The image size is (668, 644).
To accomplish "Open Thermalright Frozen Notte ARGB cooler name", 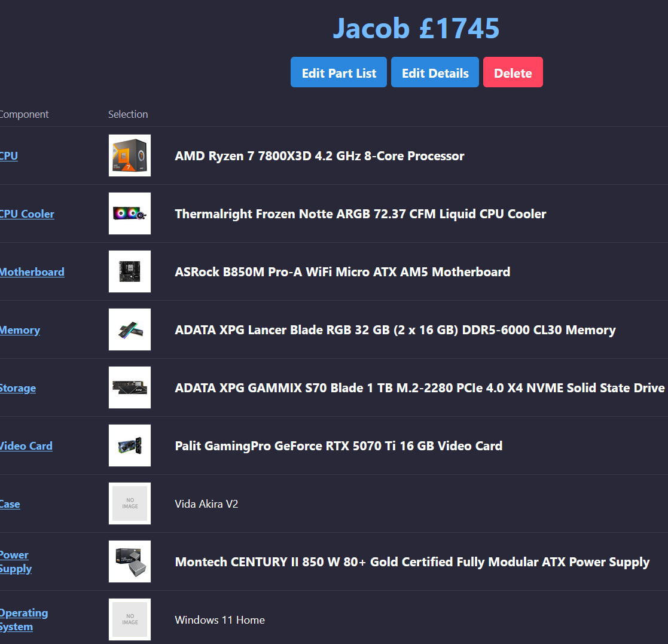I will (x=361, y=214).
